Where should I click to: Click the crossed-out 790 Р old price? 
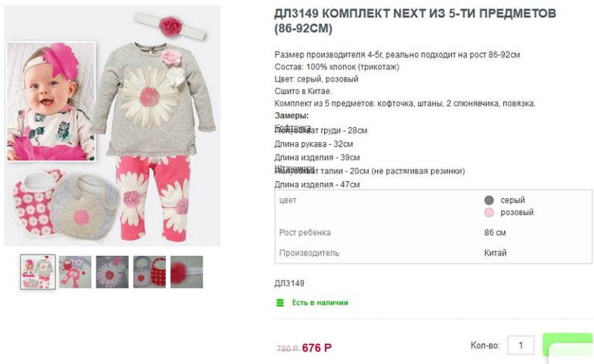(287, 349)
